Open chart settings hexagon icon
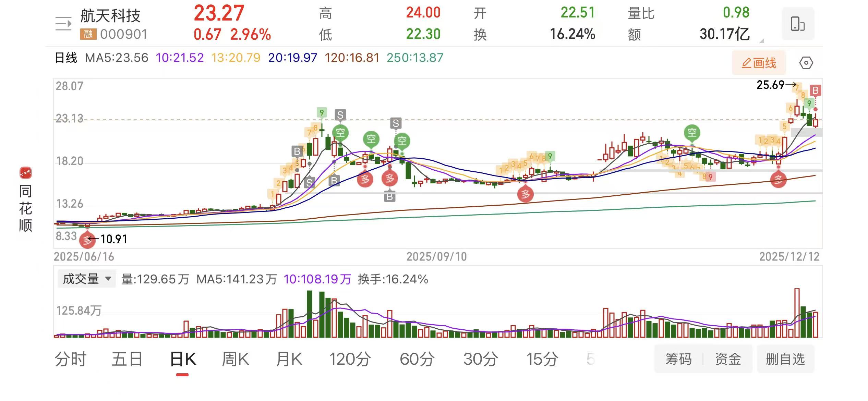Screen dimensions: 868x401 [x=806, y=63]
